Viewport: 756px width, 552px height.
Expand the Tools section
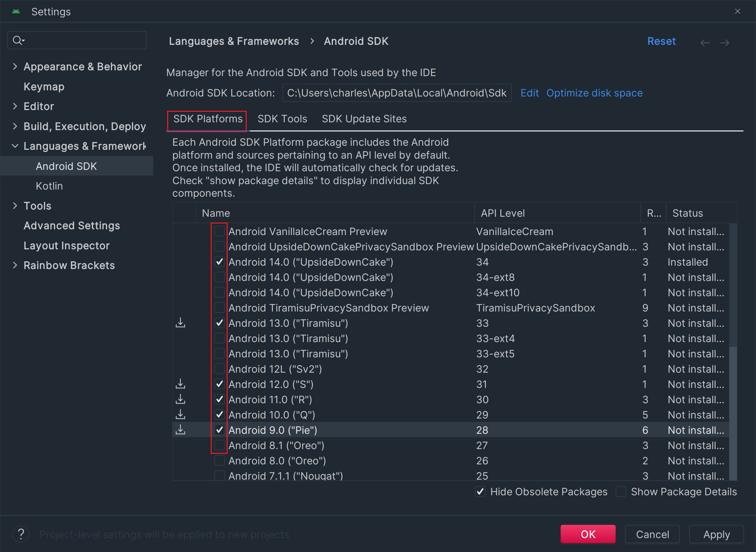pyautogui.click(x=15, y=206)
